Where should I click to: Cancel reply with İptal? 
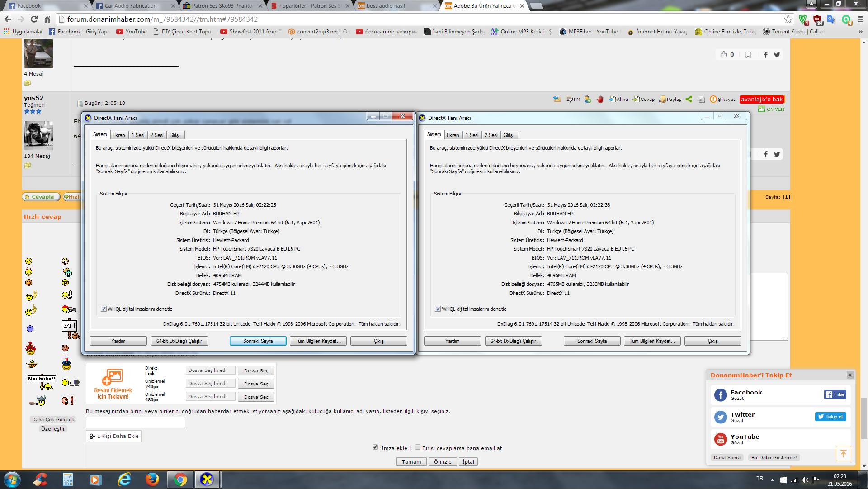tap(468, 462)
